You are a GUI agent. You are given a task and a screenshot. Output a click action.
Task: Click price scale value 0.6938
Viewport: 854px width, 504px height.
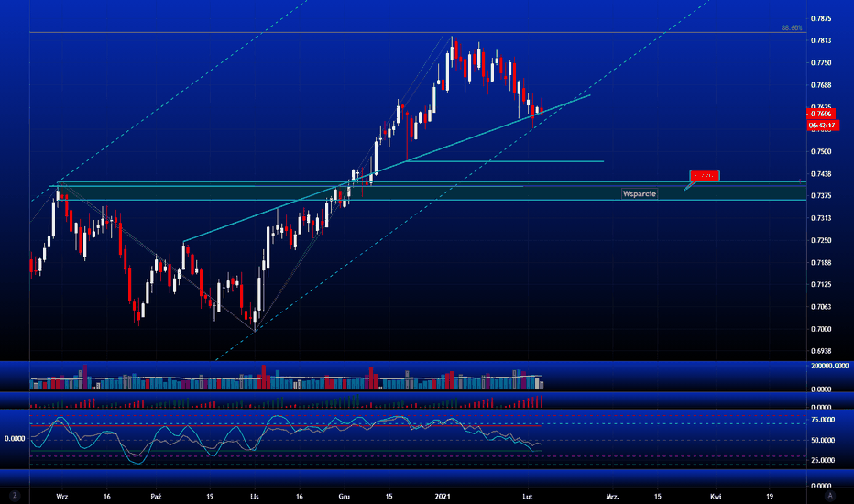tap(821, 351)
